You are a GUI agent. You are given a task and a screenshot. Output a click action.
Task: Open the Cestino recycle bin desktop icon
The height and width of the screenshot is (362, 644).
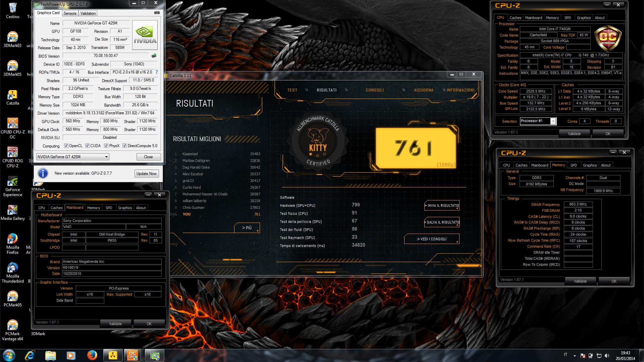[13, 11]
